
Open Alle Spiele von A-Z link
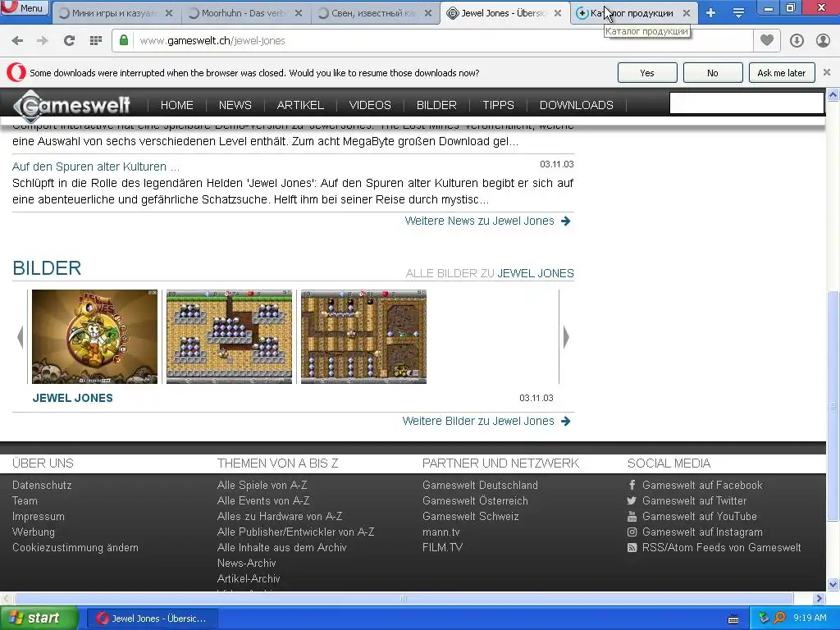(262, 486)
